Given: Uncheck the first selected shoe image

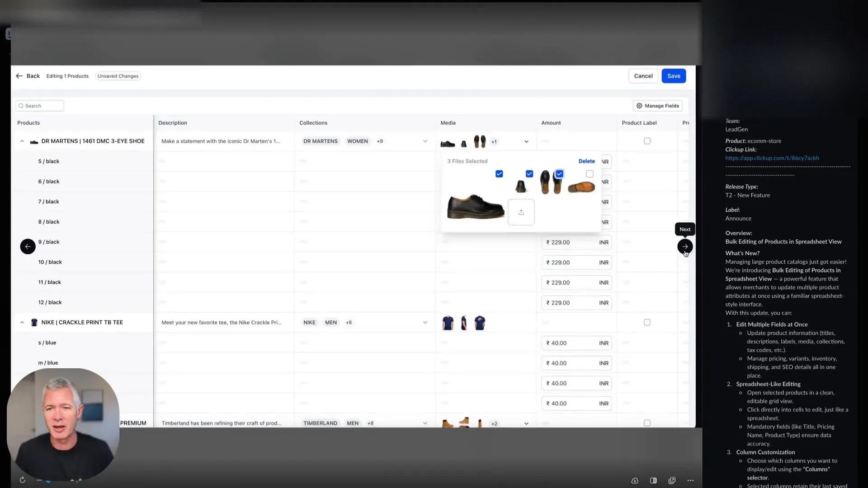Looking at the screenshot, I should tap(499, 174).
